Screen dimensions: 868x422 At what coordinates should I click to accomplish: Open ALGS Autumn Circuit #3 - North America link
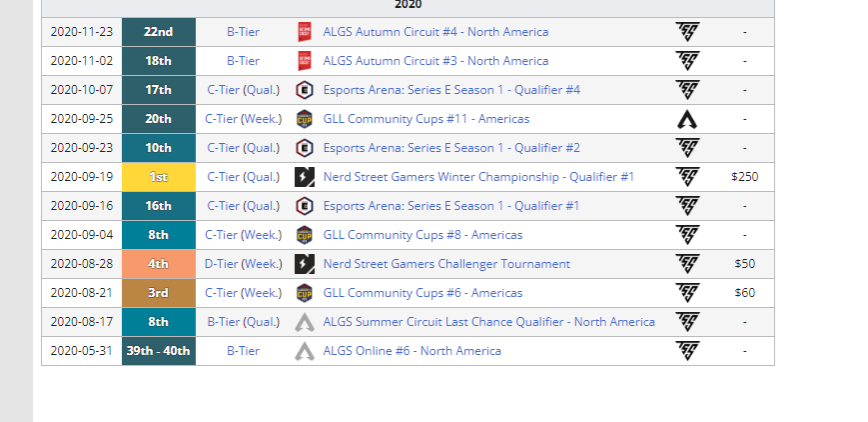click(435, 61)
